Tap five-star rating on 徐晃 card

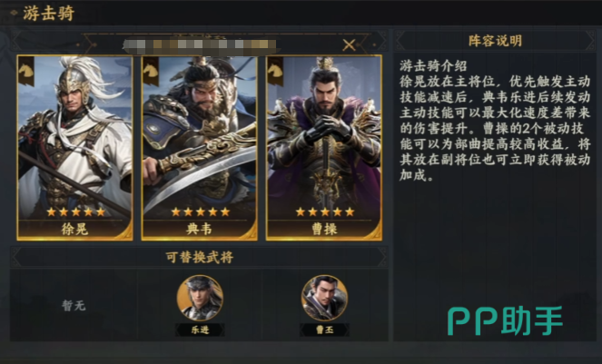click(x=75, y=212)
